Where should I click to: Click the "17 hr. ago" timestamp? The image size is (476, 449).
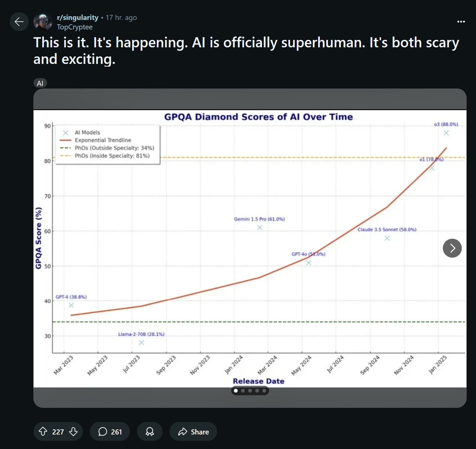121,18
